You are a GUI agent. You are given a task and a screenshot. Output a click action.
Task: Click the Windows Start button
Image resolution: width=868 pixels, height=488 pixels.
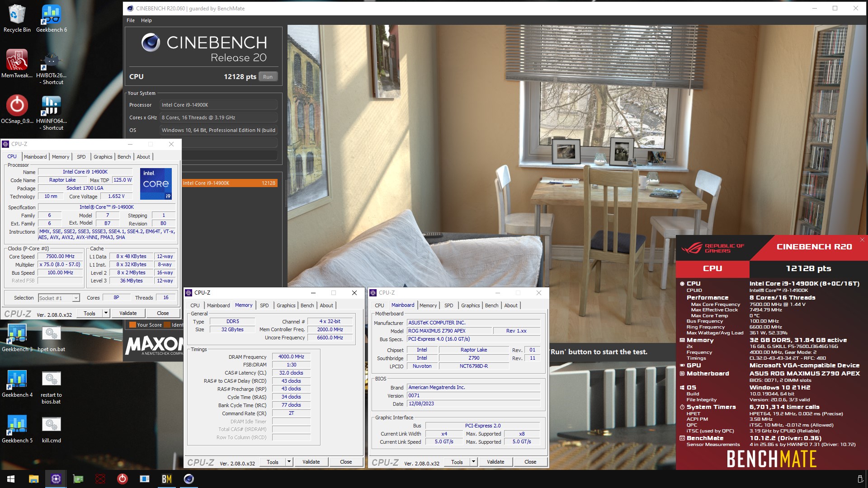click(11, 479)
